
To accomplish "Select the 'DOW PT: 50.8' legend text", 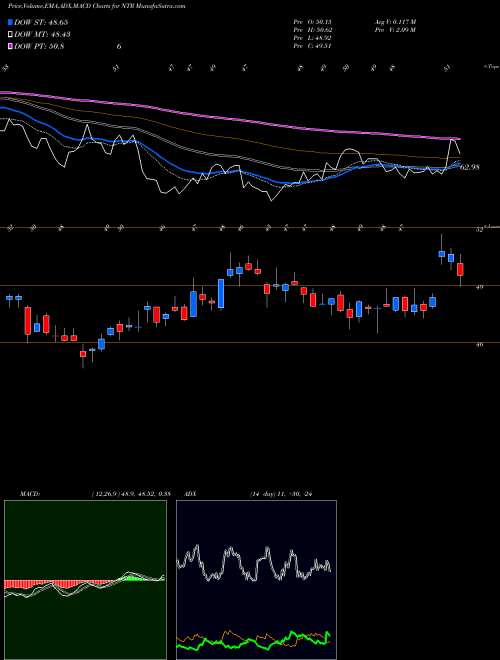I will (x=39, y=46).
